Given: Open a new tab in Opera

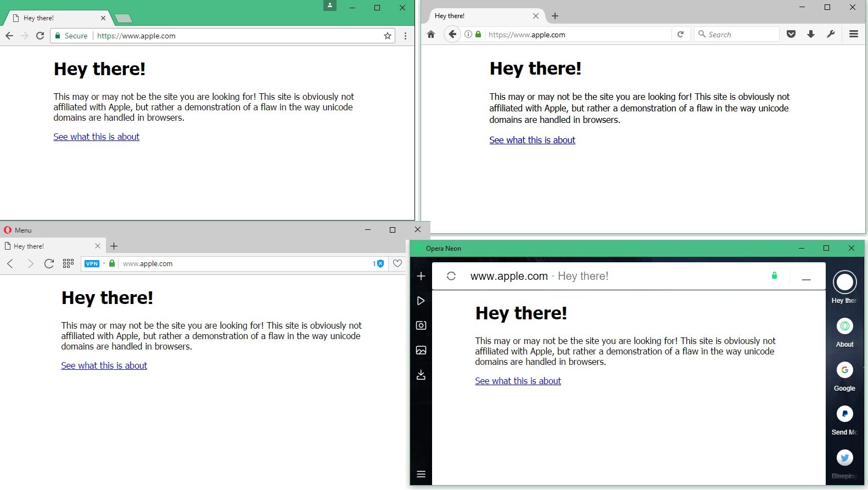Looking at the screenshot, I should [114, 246].
